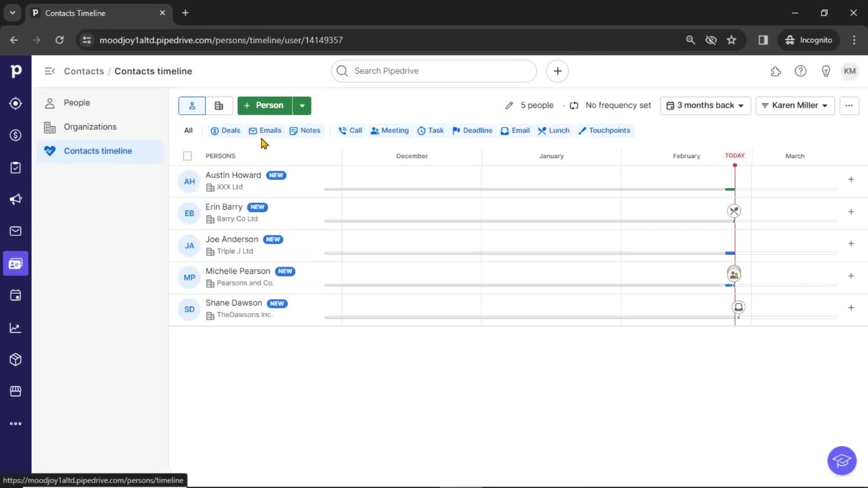Toggle the Deadline activity filter
The width and height of the screenshot is (868, 488).
click(472, 131)
